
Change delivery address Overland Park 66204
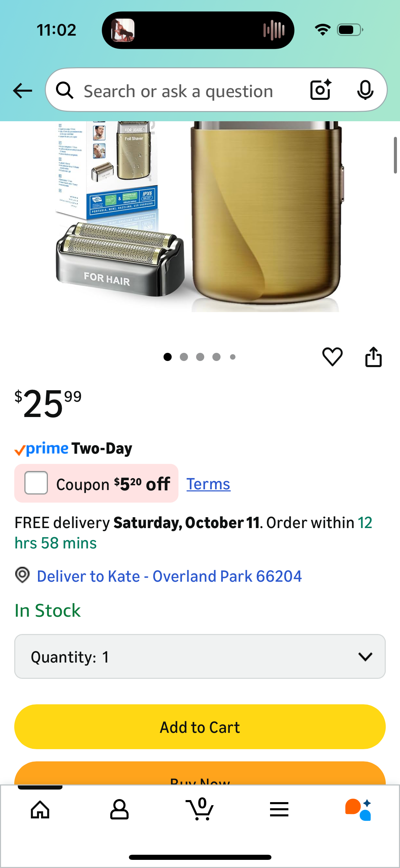pos(169,576)
